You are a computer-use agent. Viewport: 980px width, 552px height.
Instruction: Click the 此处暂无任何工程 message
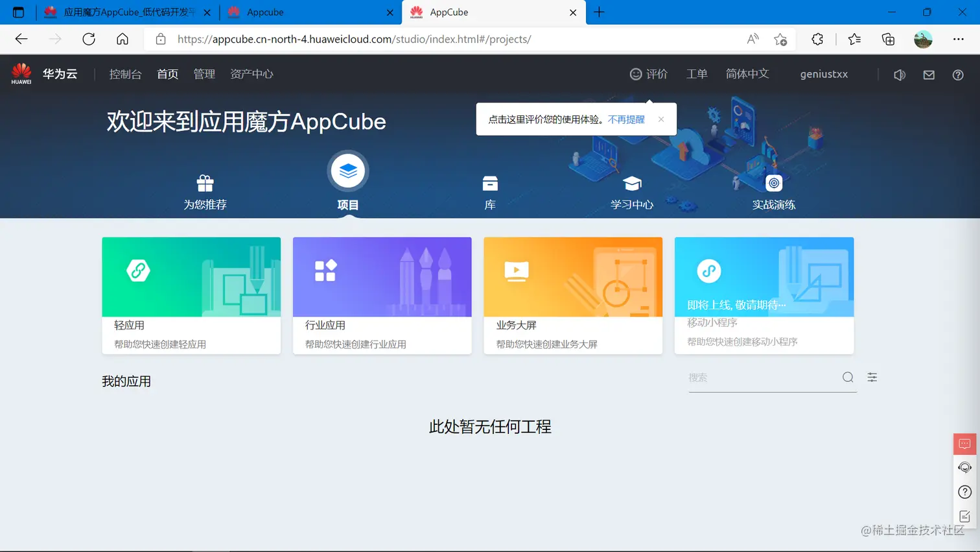pyautogui.click(x=490, y=427)
